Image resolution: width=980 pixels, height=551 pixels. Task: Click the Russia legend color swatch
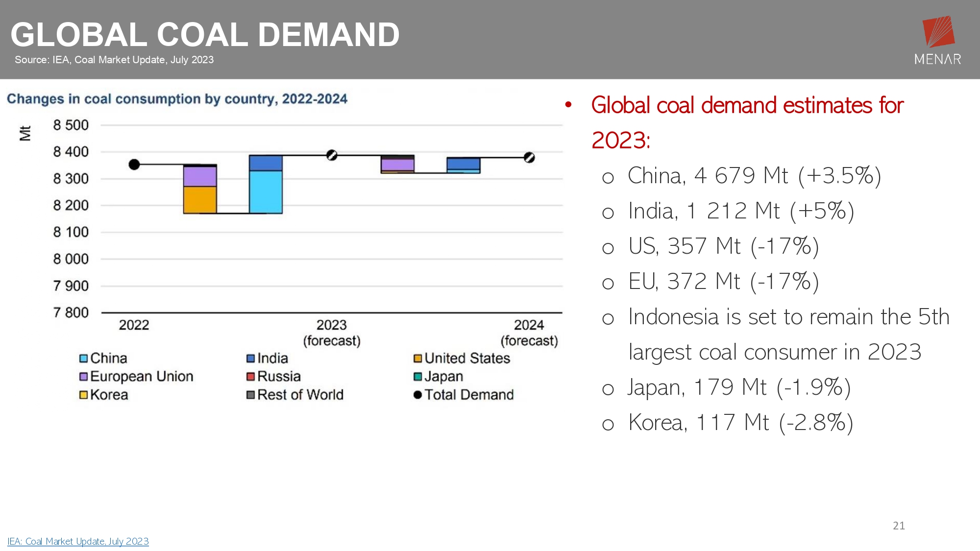coord(250,377)
